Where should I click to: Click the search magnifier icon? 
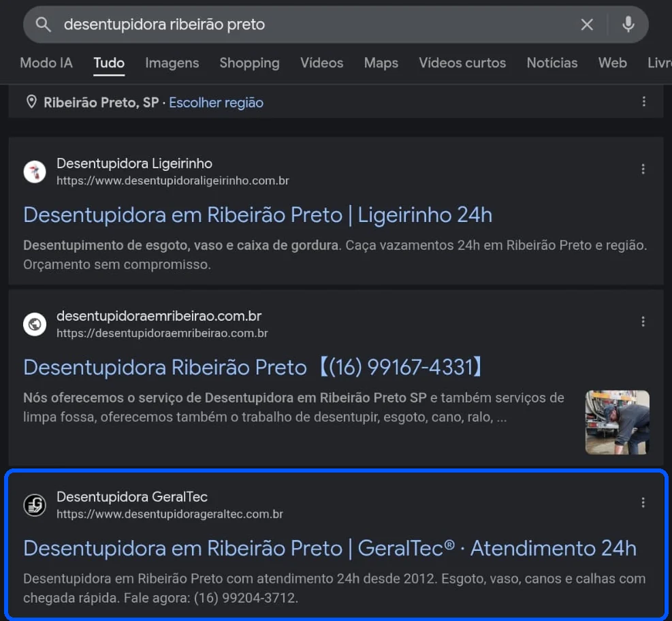pos(43,25)
